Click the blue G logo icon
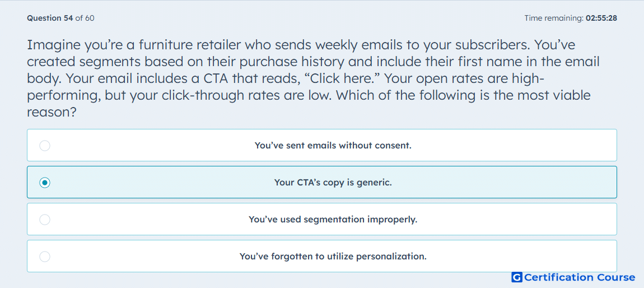Screen dimensions: 644x288 coord(516,277)
